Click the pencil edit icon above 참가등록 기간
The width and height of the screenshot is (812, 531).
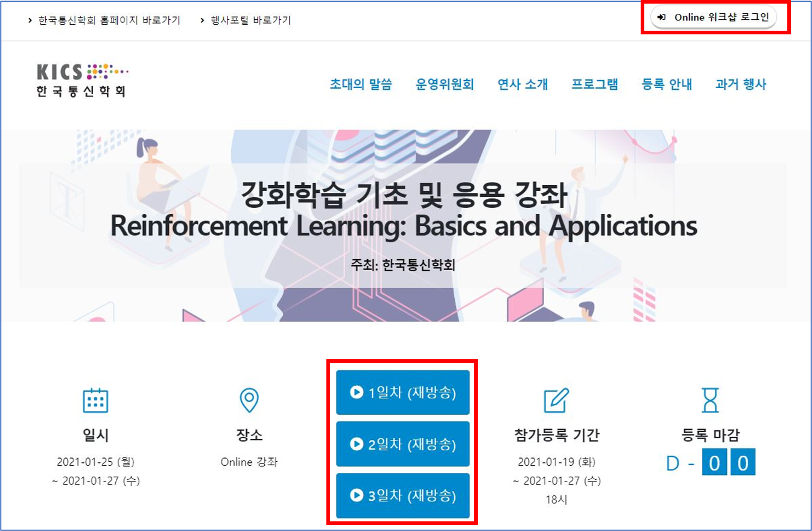point(556,400)
